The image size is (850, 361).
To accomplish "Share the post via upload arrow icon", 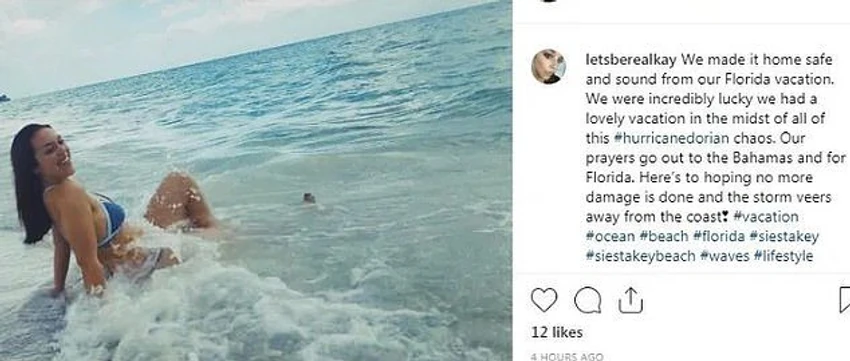I will [630, 300].
